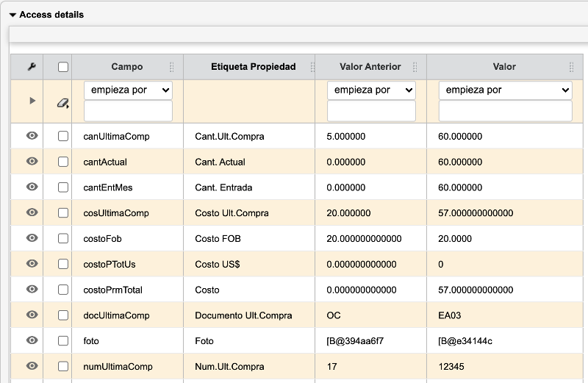The height and width of the screenshot is (383, 588).
Task: Click eye icon for cosUltimaComp row
Action: (32, 212)
